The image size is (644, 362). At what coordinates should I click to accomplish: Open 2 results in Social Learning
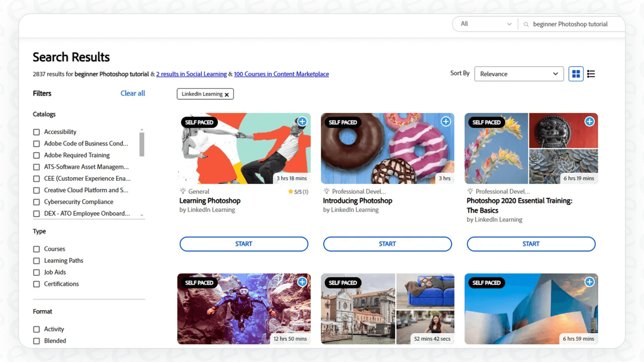[191, 74]
